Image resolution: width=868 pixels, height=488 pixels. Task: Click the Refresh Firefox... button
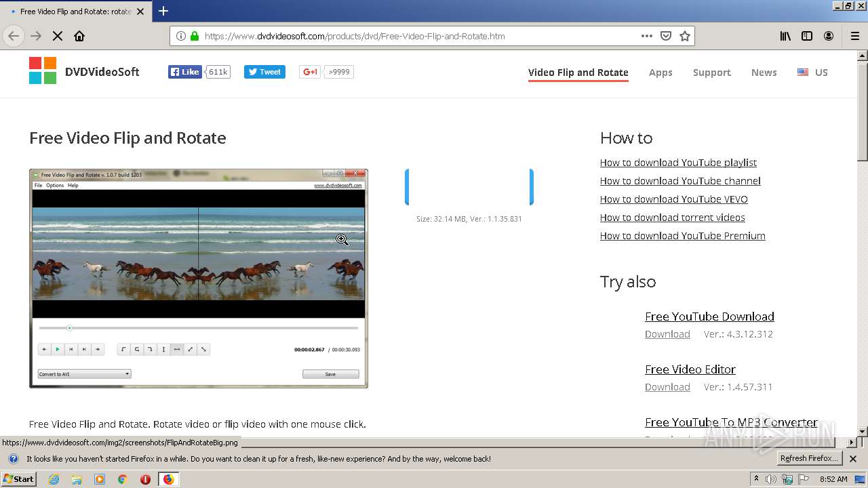coord(810,459)
